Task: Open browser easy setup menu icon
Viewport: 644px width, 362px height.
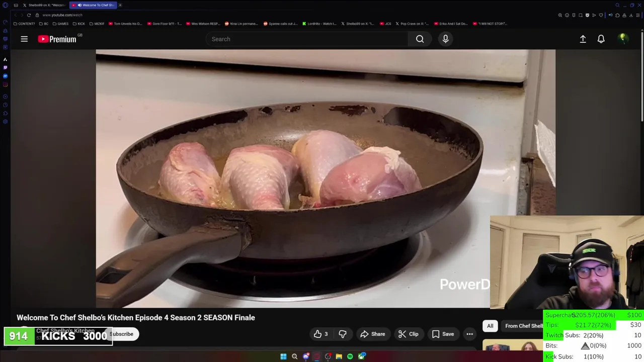Action: pyautogui.click(x=638, y=15)
